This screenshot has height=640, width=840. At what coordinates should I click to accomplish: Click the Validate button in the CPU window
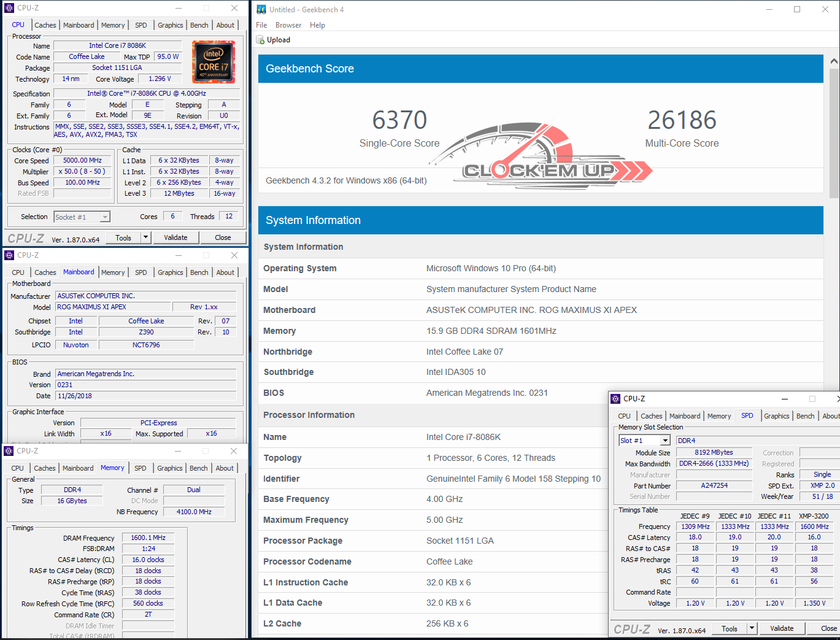(175, 237)
